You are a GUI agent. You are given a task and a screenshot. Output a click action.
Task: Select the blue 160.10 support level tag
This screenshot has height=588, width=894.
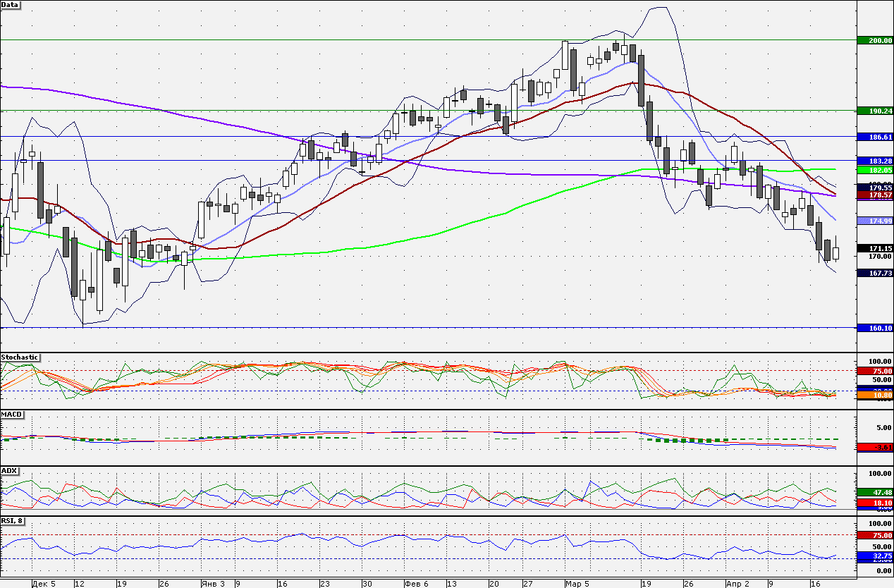pos(875,327)
